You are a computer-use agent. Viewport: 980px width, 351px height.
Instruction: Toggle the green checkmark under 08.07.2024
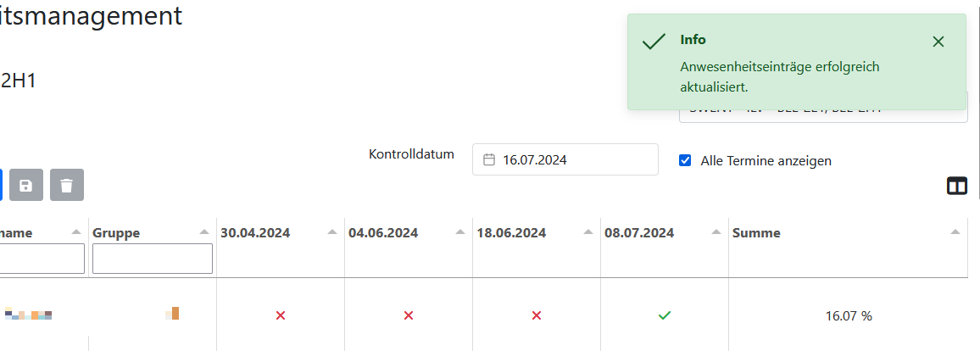pos(665,315)
